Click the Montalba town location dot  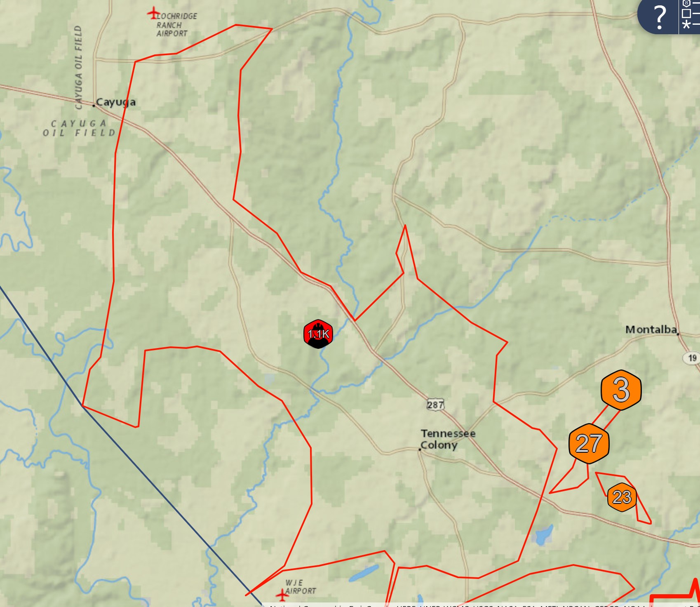(678, 334)
